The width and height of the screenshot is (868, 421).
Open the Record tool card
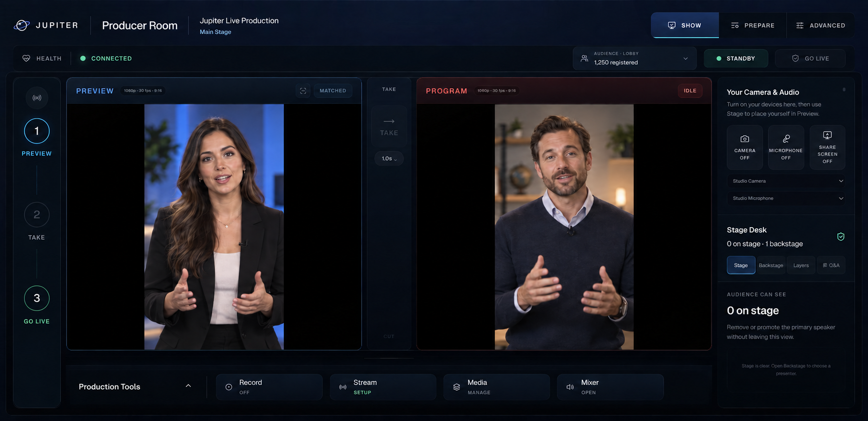tap(269, 387)
